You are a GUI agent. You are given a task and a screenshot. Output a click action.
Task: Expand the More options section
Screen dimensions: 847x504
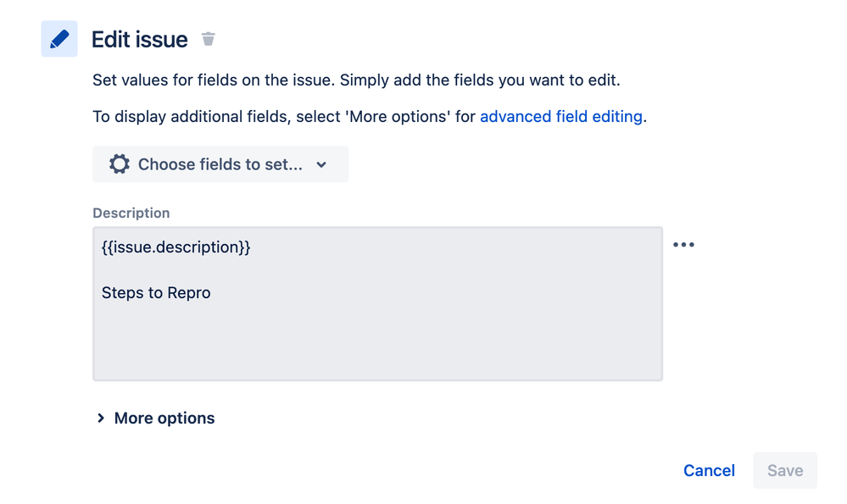pos(155,418)
